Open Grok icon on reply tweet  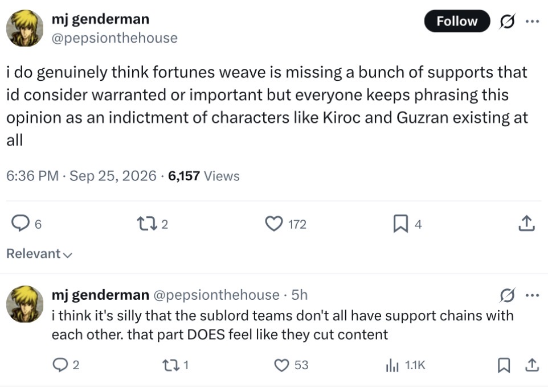pyautogui.click(x=507, y=295)
